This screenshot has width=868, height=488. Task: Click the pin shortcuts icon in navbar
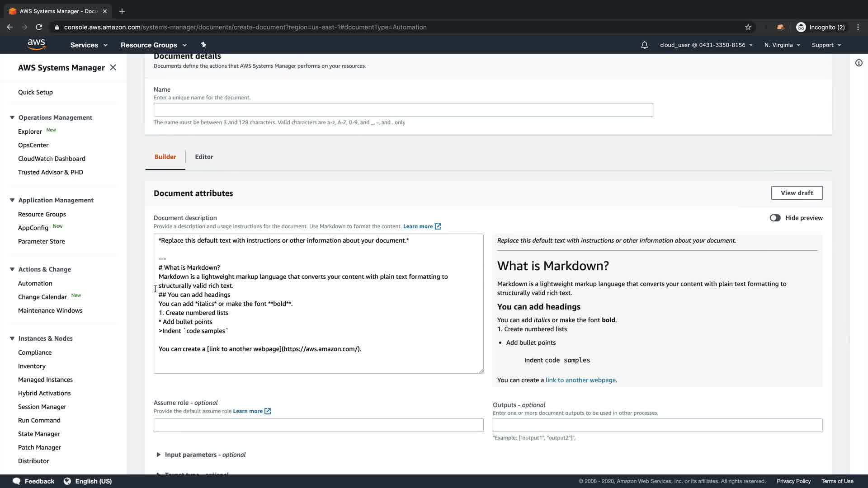[x=203, y=45]
